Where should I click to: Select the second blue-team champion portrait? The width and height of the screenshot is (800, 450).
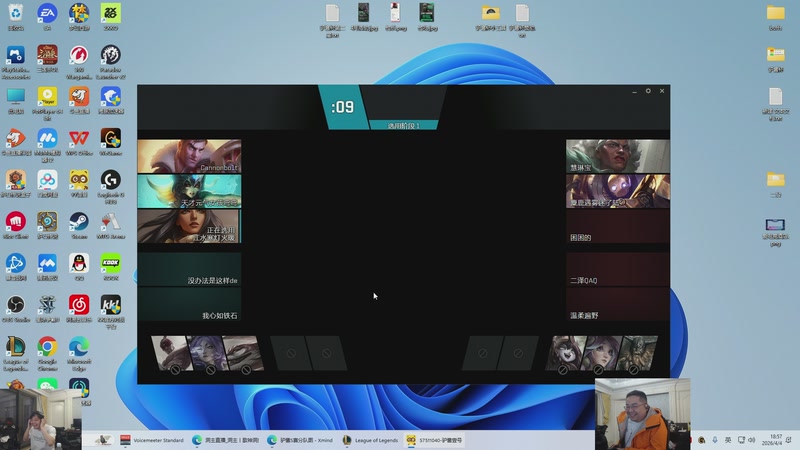pos(189,191)
